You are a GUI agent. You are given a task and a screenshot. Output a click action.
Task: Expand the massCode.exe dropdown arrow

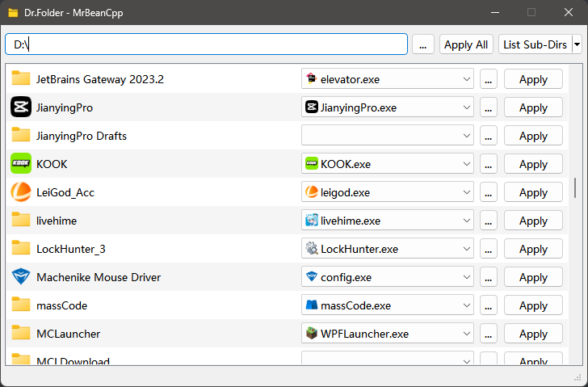click(466, 305)
